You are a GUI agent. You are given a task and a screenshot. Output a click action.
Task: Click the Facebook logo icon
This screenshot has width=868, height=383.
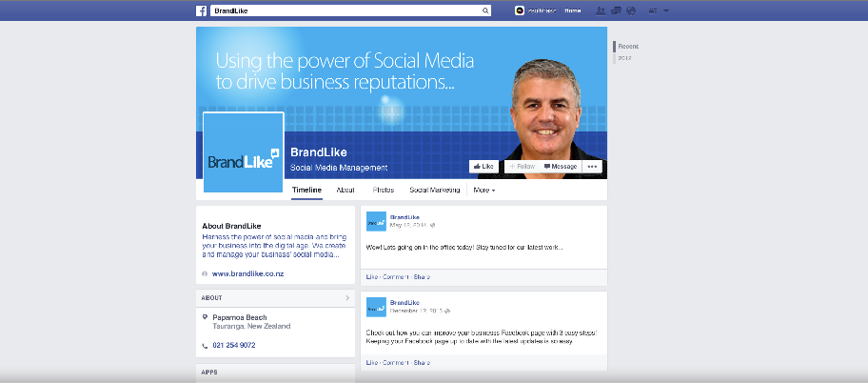pos(201,10)
